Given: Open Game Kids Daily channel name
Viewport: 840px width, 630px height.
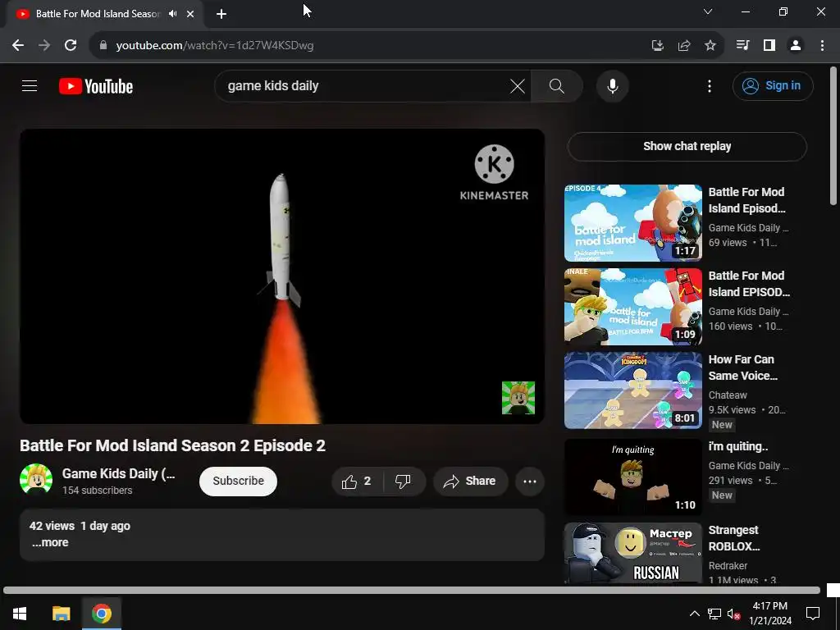Looking at the screenshot, I should 118,473.
